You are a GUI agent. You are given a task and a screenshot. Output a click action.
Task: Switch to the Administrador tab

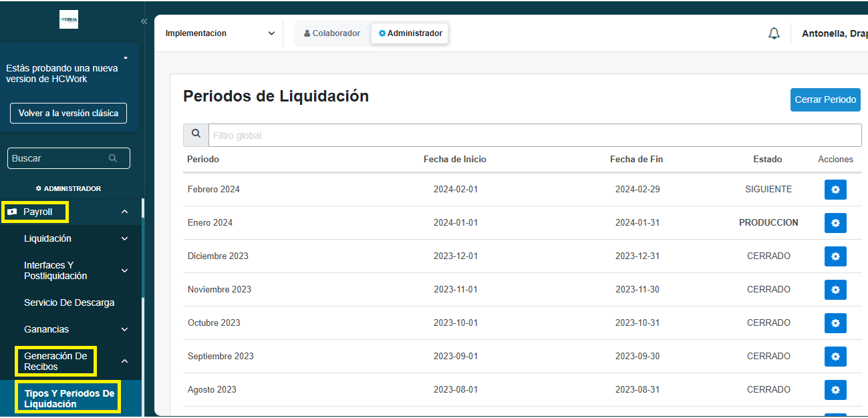(x=410, y=33)
